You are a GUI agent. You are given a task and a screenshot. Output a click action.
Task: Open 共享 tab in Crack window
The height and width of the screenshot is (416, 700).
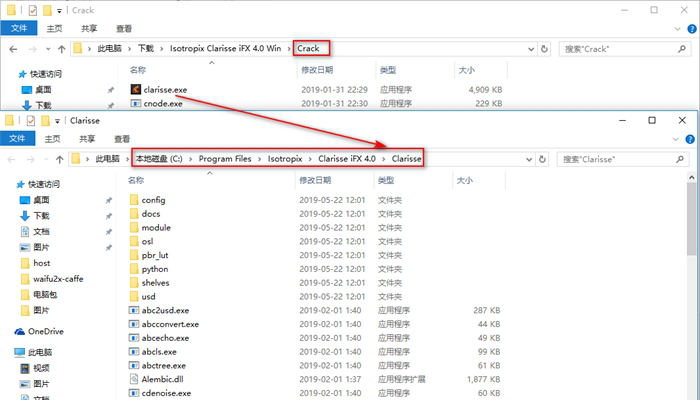[x=89, y=28]
